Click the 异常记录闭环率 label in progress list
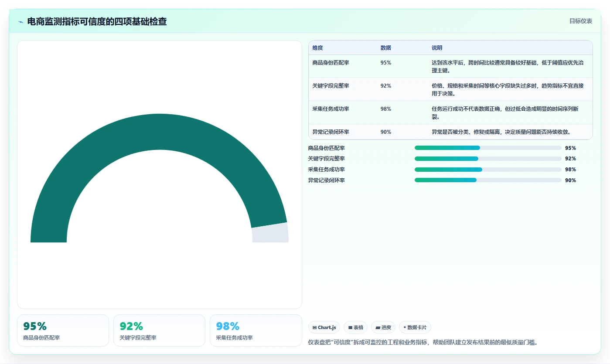610x364 pixels. coord(327,180)
